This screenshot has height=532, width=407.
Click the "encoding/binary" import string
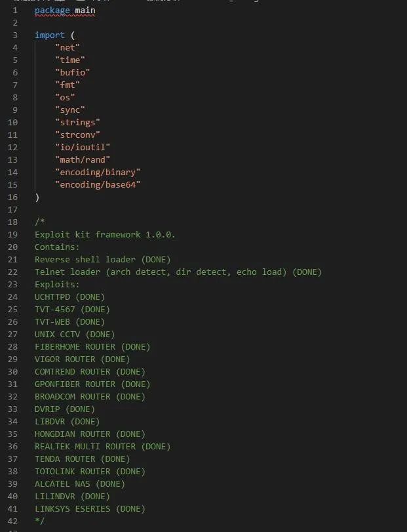click(x=98, y=173)
